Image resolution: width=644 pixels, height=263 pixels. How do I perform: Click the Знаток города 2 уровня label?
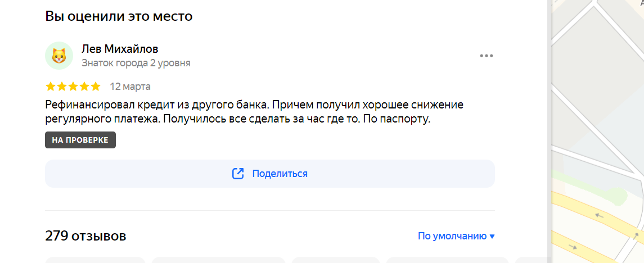click(x=136, y=63)
